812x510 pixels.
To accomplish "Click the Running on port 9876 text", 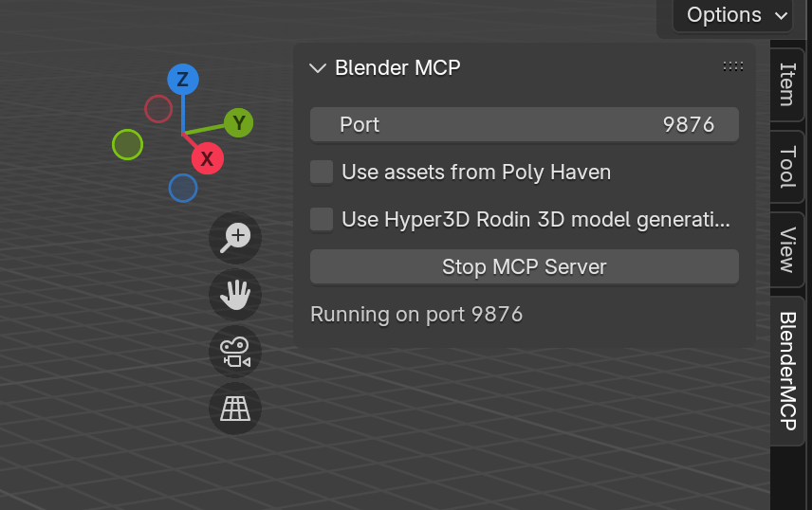I will pyautogui.click(x=416, y=315).
